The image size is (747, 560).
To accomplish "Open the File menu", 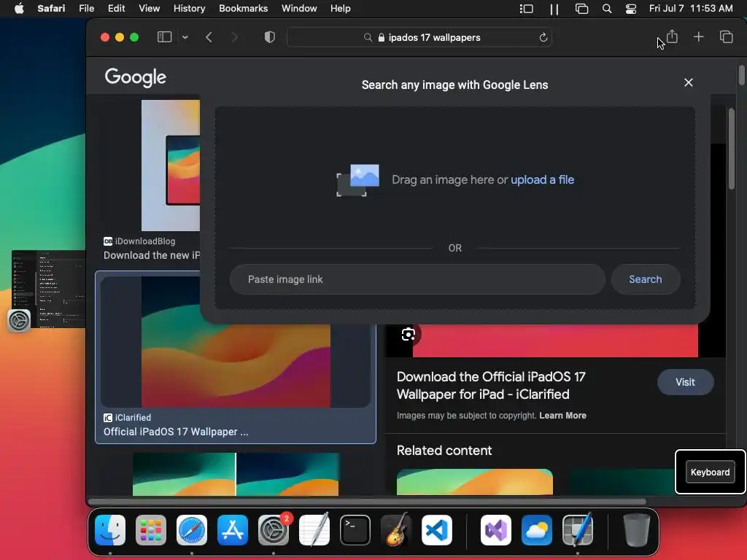I will tap(86, 9).
